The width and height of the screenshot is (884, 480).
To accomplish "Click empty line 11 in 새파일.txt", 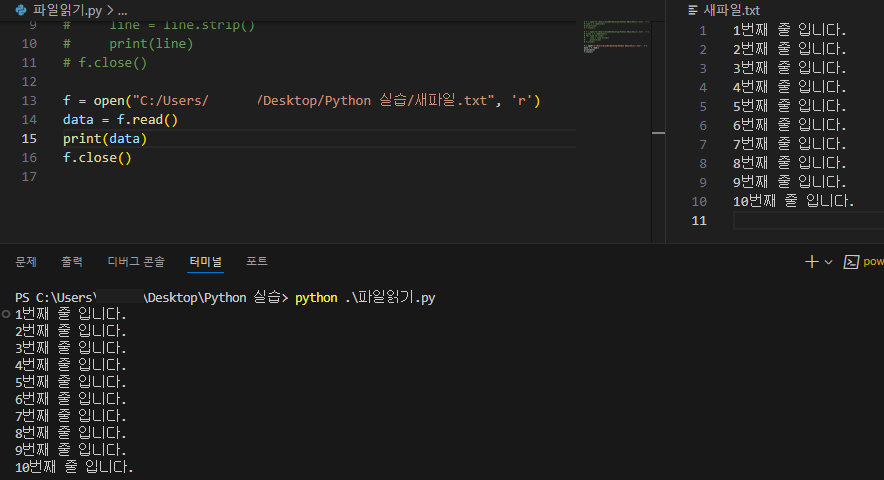I will click(808, 221).
